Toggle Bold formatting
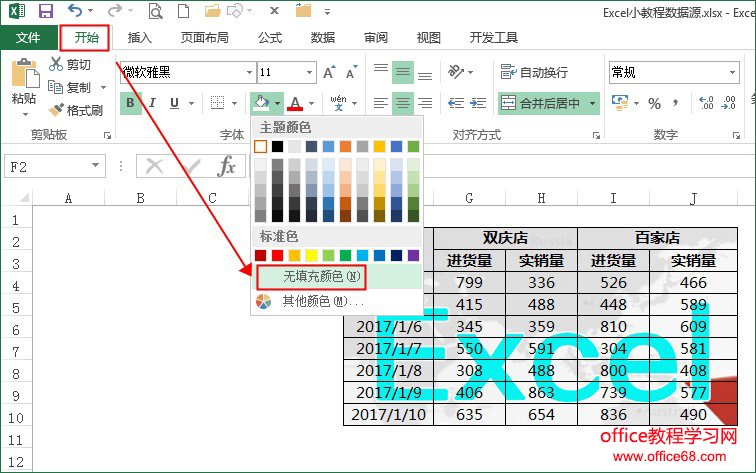The width and height of the screenshot is (756, 473). click(x=130, y=103)
